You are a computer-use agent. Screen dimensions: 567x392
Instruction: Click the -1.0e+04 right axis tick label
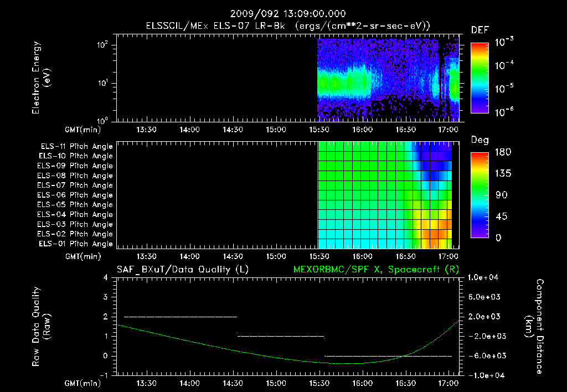tap(485, 376)
